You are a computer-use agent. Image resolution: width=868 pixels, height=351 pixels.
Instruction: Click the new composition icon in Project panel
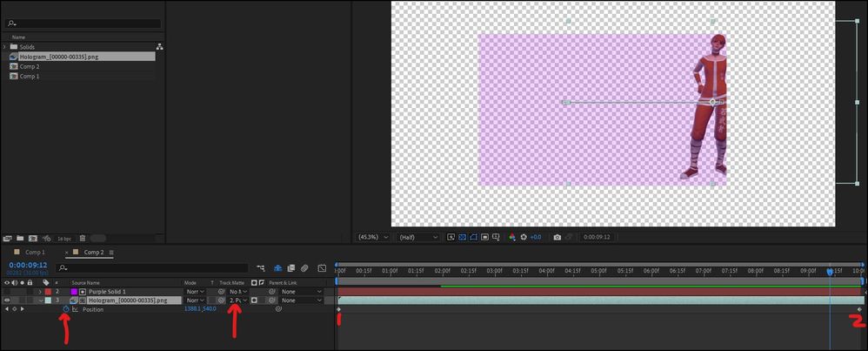(33, 239)
